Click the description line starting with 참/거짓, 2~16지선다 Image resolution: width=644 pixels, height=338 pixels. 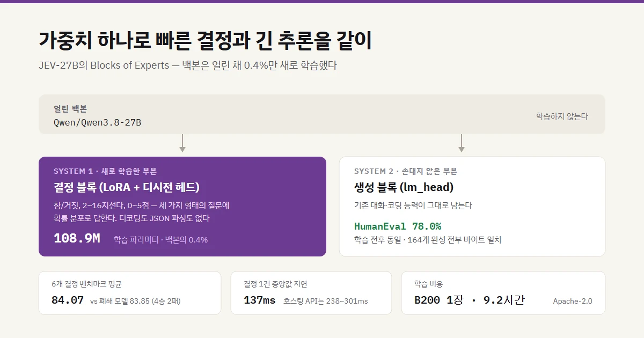coord(142,205)
